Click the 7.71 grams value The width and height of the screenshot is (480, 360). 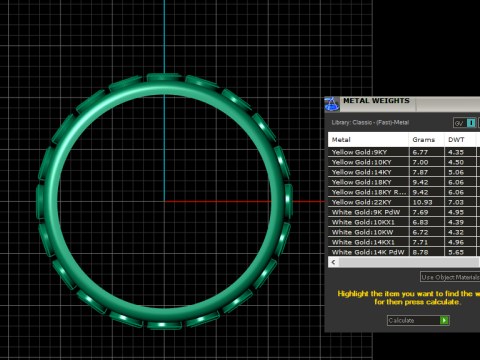(420, 242)
